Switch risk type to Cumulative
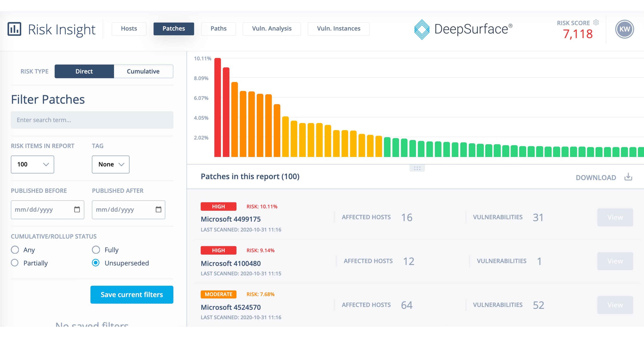 [143, 71]
